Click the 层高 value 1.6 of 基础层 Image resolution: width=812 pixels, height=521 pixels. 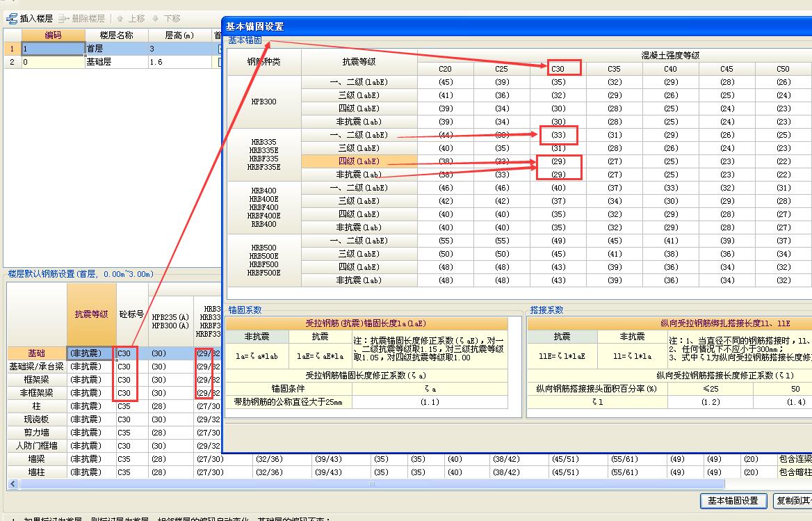click(179, 62)
